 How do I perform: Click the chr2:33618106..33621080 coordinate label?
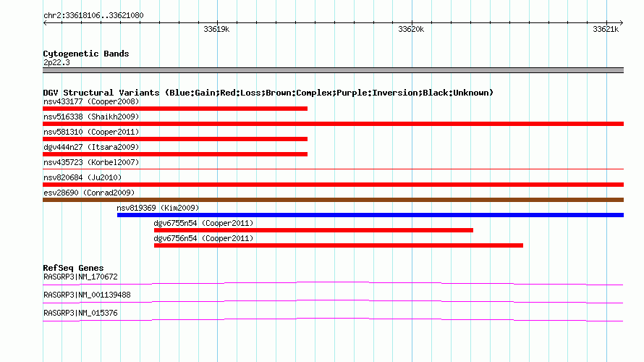coord(93,16)
